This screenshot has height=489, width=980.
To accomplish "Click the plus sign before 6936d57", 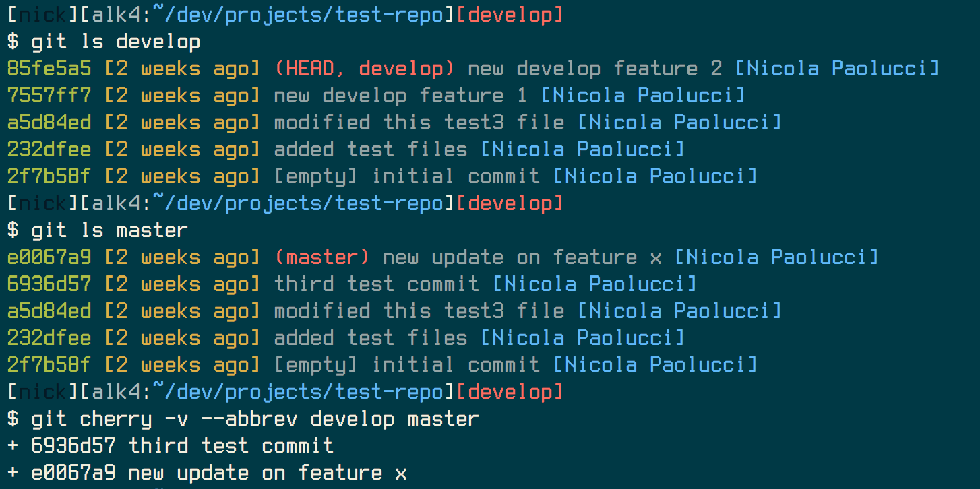I will (x=13, y=446).
